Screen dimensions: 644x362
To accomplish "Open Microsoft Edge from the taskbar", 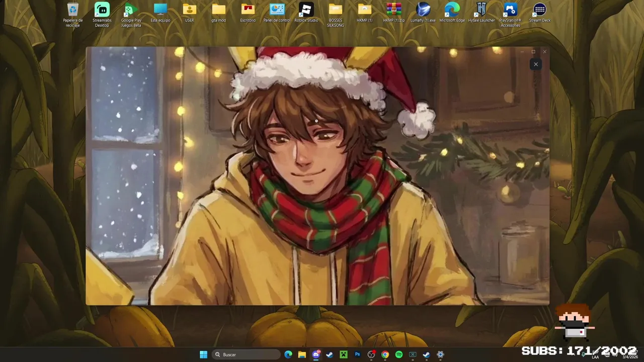I will pyautogui.click(x=288, y=354).
